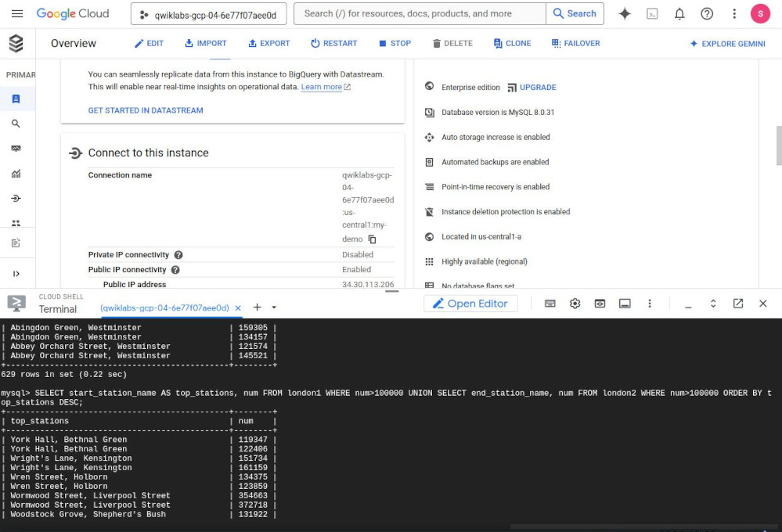Click EDIT instance button
The height and width of the screenshot is (532, 782).
click(x=149, y=43)
